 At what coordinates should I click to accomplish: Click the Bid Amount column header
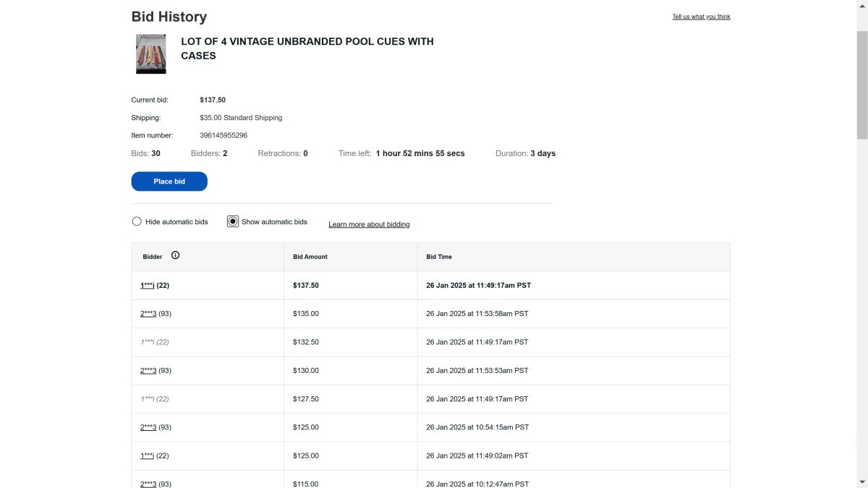pos(310,257)
